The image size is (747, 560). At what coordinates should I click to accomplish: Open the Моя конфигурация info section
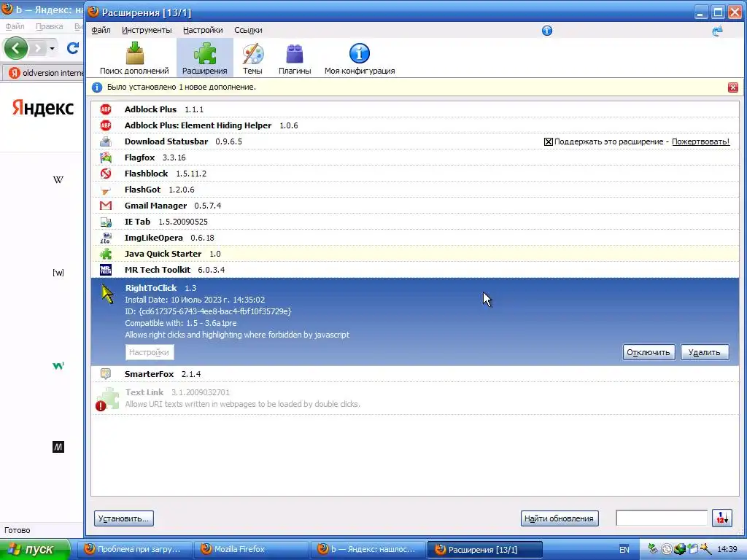(x=360, y=57)
